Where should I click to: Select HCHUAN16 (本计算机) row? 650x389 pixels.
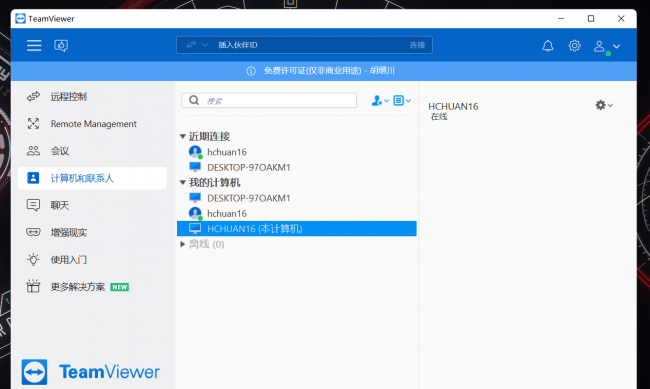(x=297, y=229)
